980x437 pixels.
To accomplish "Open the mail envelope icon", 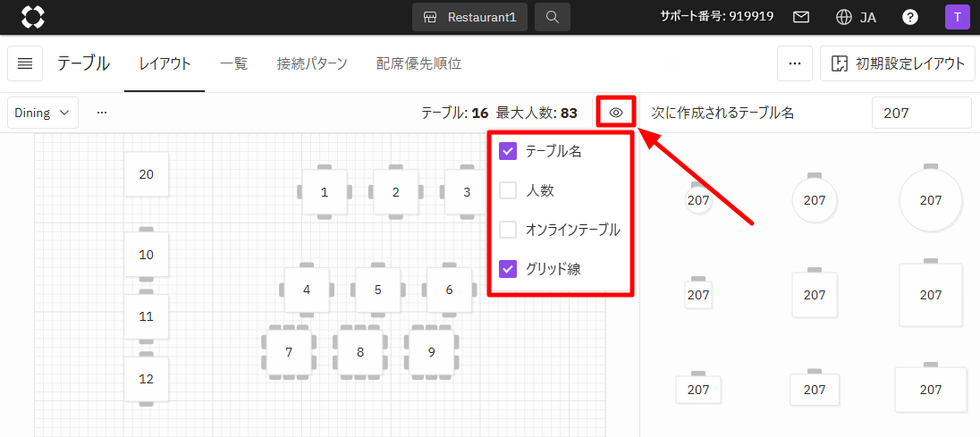I will (801, 17).
